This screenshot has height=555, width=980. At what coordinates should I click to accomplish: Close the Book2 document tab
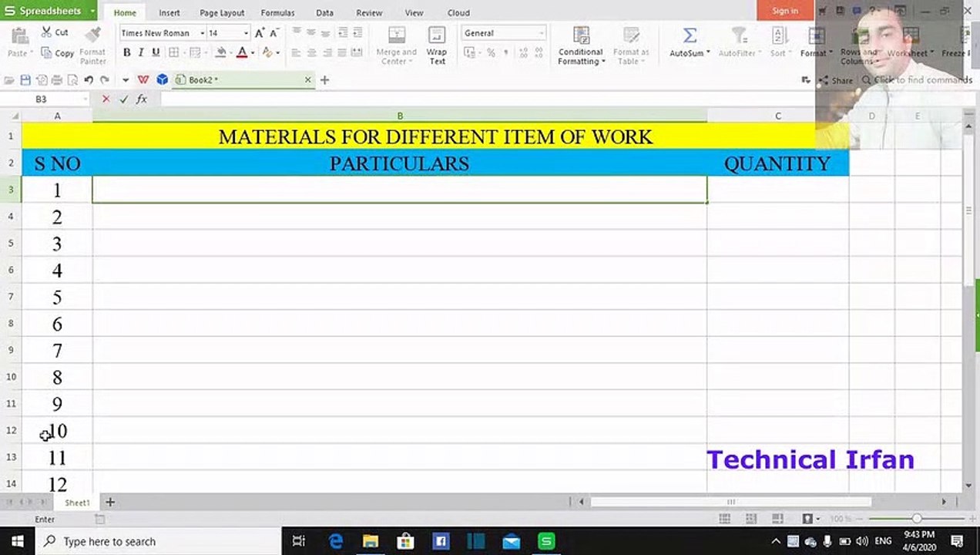(x=307, y=79)
